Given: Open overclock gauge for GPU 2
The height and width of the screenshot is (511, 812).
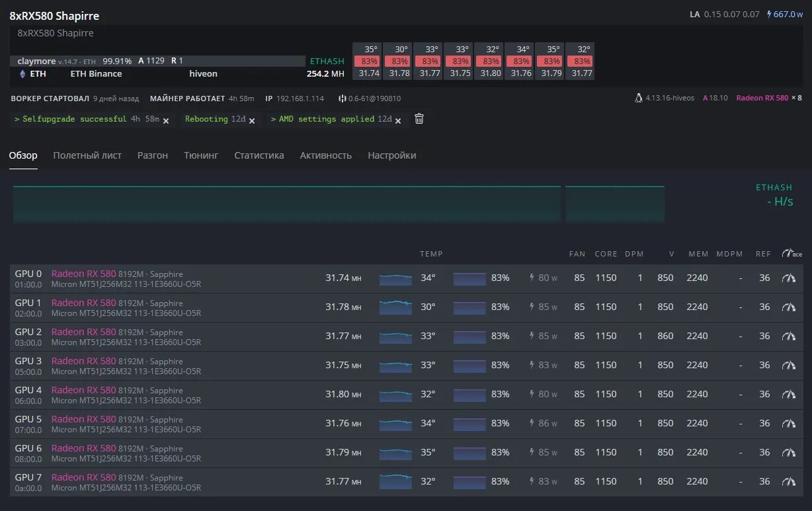Looking at the screenshot, I should click(x=788, y=336).
